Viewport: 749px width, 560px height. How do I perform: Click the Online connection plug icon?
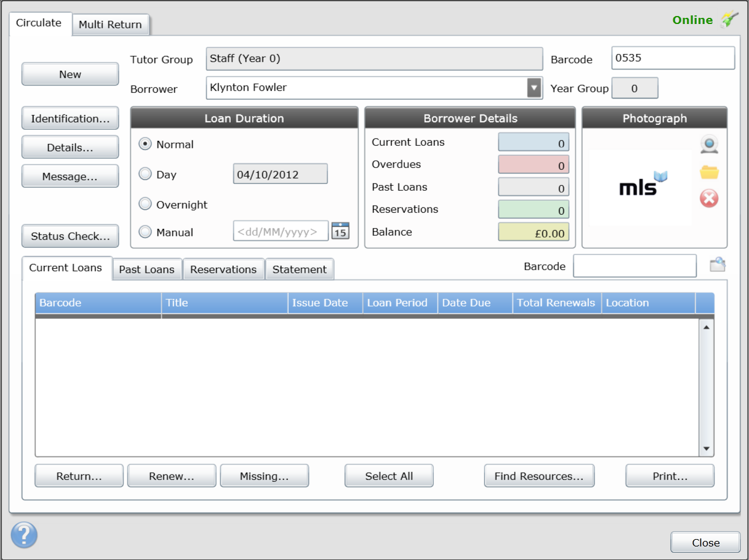tap(729, 20)
